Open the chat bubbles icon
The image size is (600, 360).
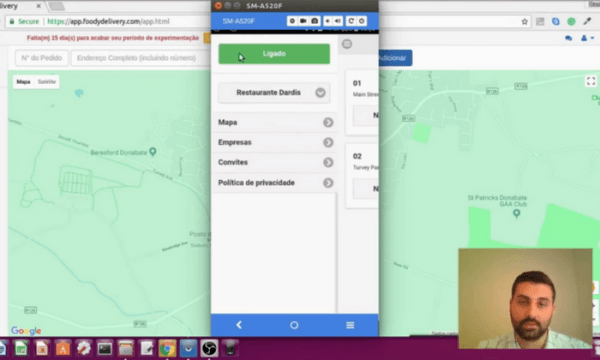tap(568, 38)
